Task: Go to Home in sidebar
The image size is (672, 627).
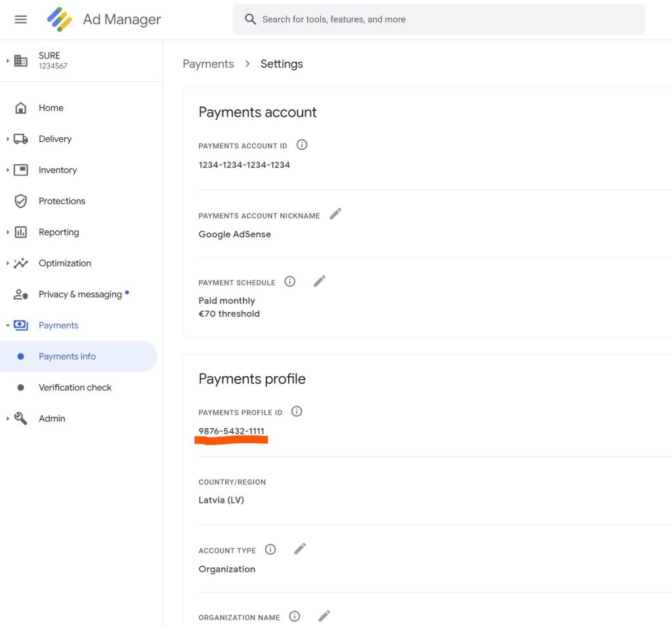Action: tap(51, 108)
